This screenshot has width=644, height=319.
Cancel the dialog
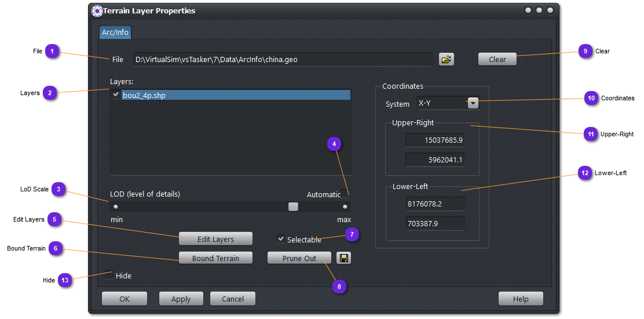pos(232,299)
